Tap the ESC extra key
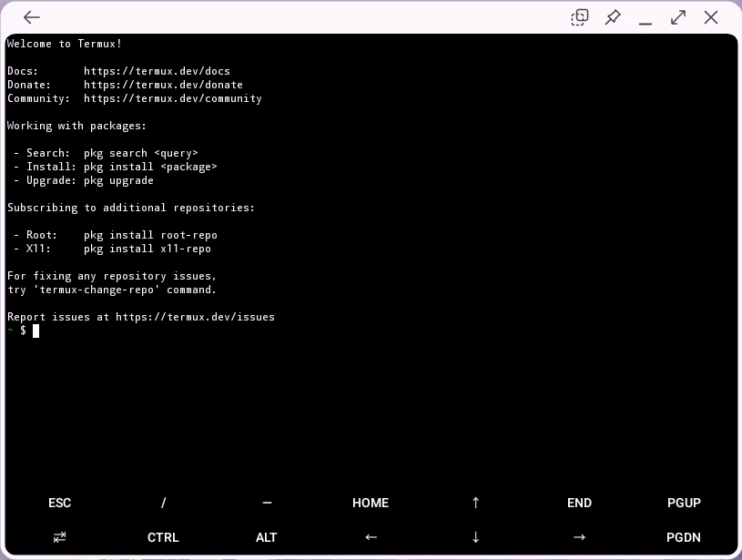 [x=59, y=503]
